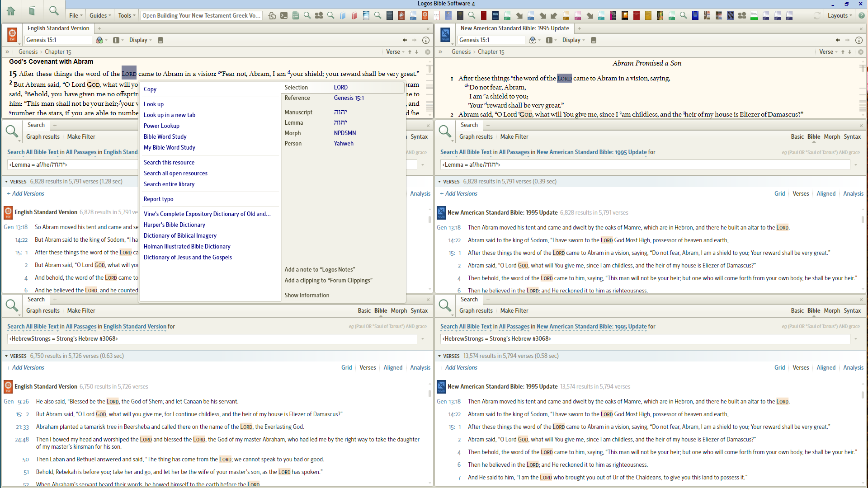This screenshot has height=488, width=868.
Task: Switch to Analysis view in bottom NASB results
Action: coord(853,368)
